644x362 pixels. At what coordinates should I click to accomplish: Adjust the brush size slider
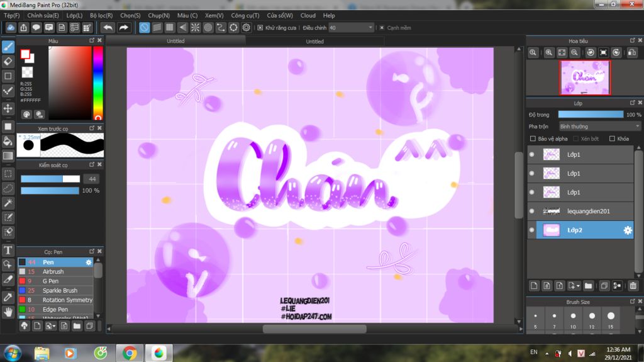point(50,179)
